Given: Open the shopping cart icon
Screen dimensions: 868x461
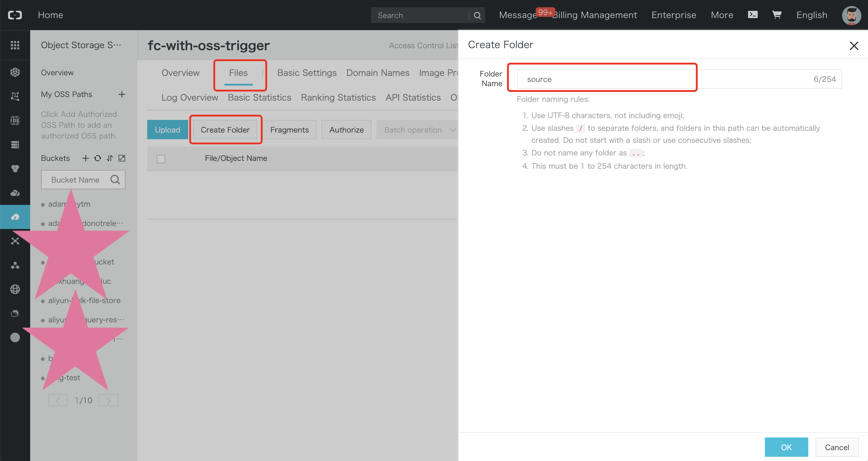Looking at the screenshot, I should (x=777, y=15).
